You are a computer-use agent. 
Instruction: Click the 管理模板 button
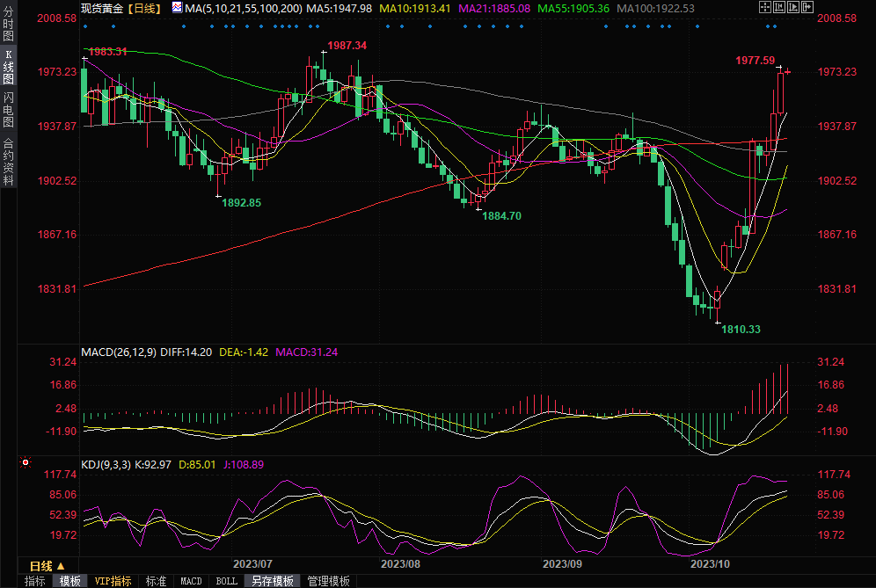(x=328, y=581)
